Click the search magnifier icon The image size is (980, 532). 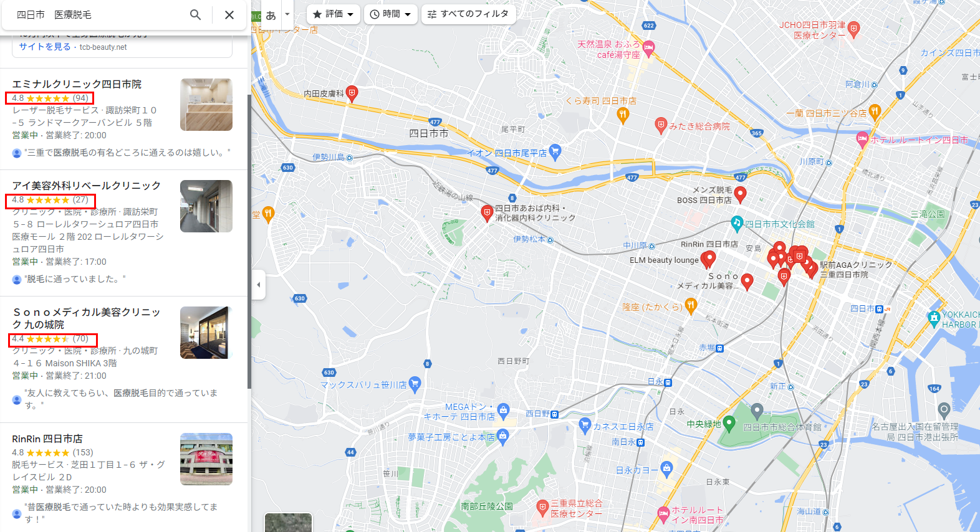pos(195,14)
